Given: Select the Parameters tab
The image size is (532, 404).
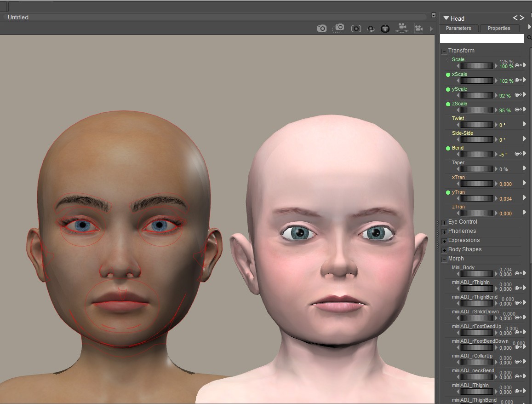Looking at the screenshot, I should pos(458,28).
